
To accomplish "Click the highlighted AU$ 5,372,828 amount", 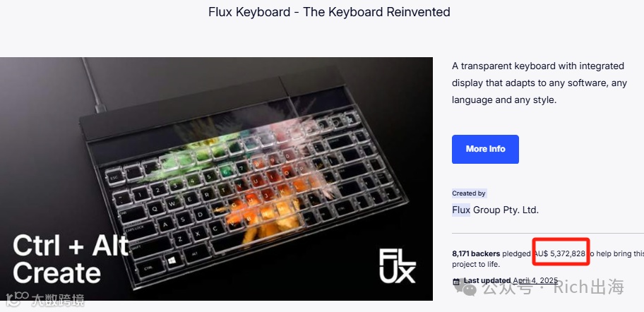I will pyautogui.click(x=559, y=253).
